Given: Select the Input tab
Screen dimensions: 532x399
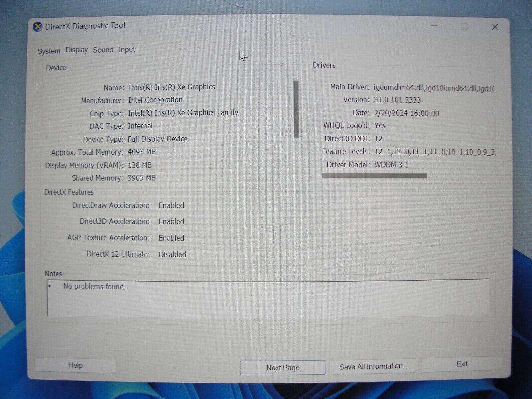Looking at the screenshot, I should click(127, 50).
